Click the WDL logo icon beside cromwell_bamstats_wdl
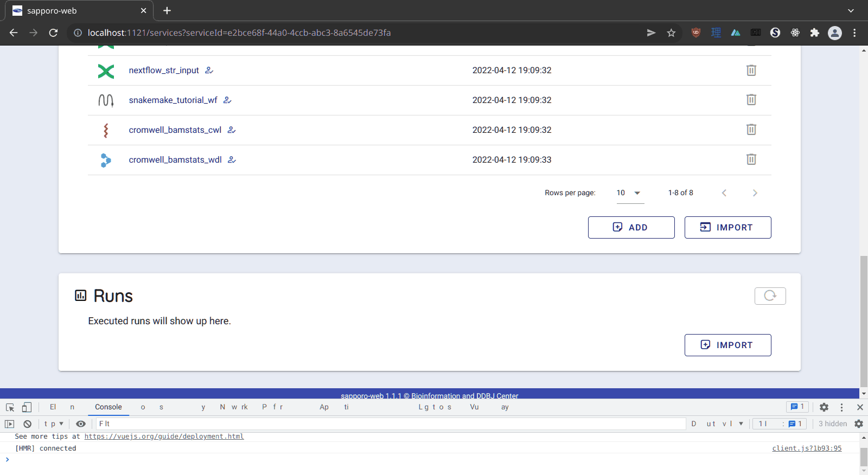 106,160
